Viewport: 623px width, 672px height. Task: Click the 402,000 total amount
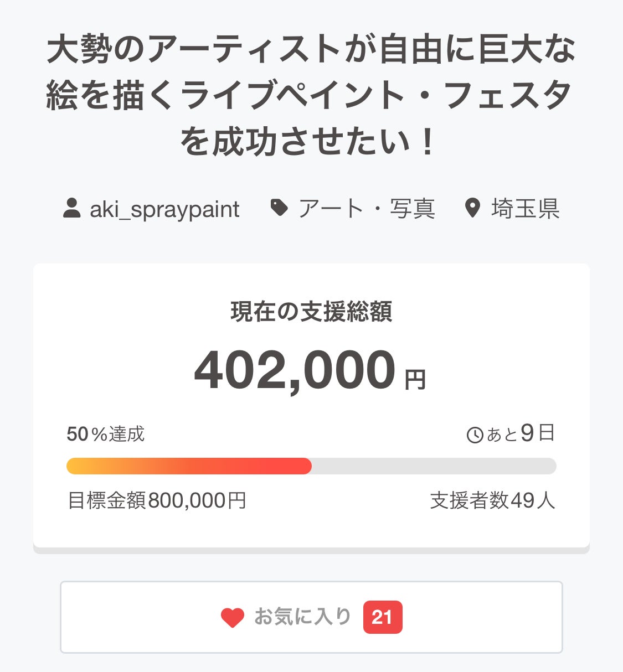pyautogui.click(x=295, y=371)
